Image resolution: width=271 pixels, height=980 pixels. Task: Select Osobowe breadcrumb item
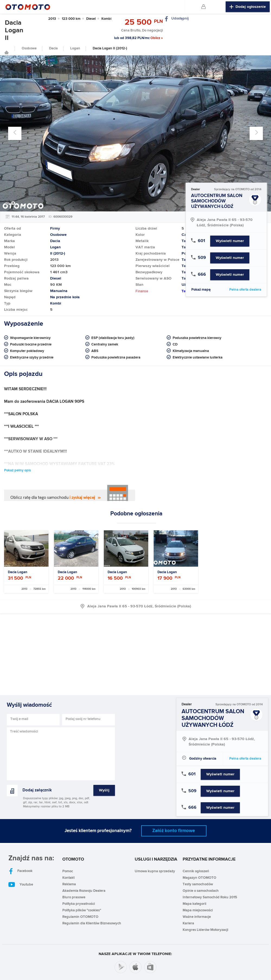click(x=29, y=48)
